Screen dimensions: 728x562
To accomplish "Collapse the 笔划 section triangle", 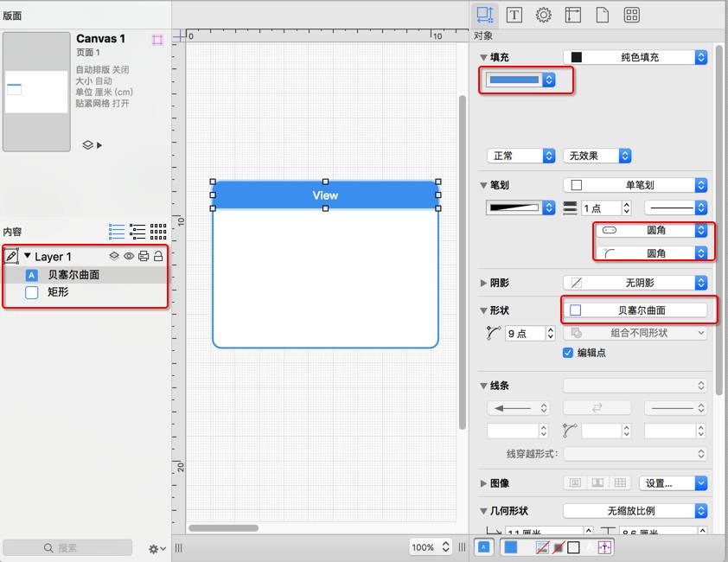I will 483,185.
